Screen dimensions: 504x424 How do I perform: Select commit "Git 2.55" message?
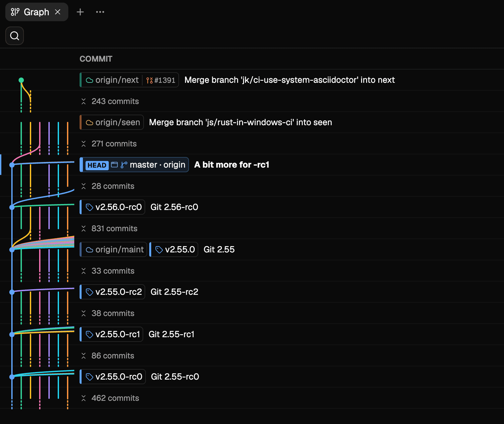pyautogui.click(x=219, y=250)
